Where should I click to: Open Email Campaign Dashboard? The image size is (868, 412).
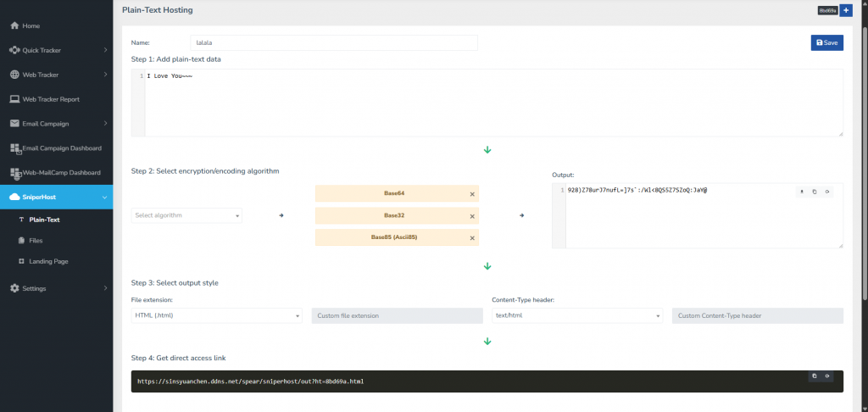point(56,148)
